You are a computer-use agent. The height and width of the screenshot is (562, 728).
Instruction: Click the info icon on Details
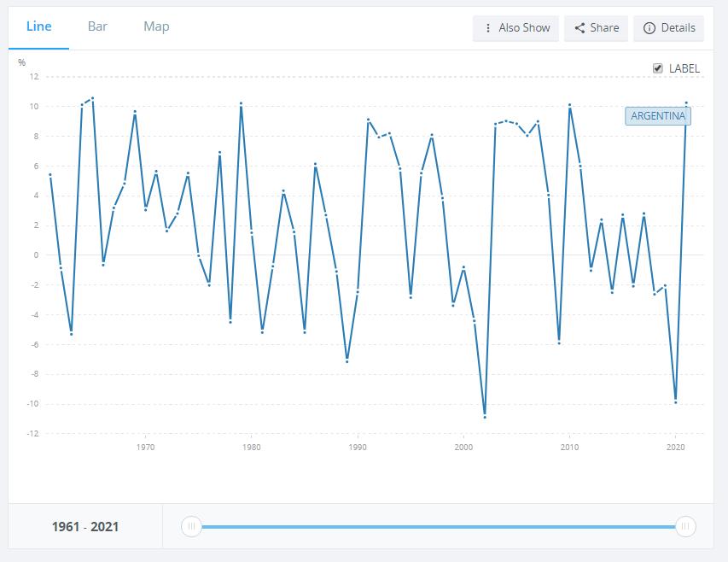pyautogui.click(x=649, y=28)
